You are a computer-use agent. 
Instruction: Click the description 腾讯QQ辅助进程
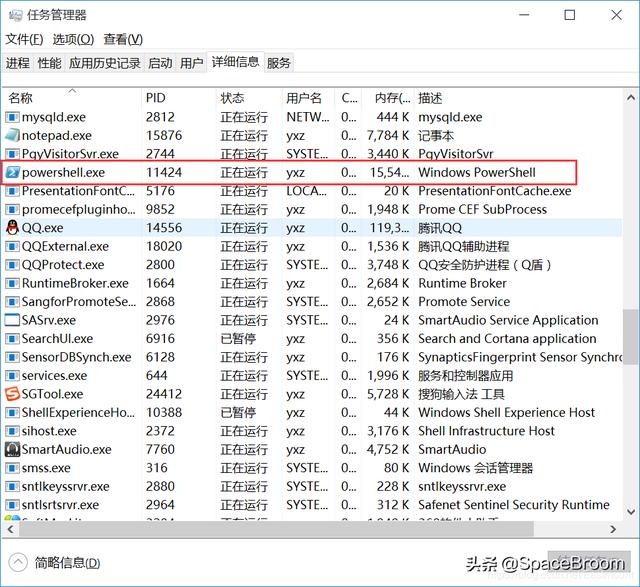click(x=464, y=247)
